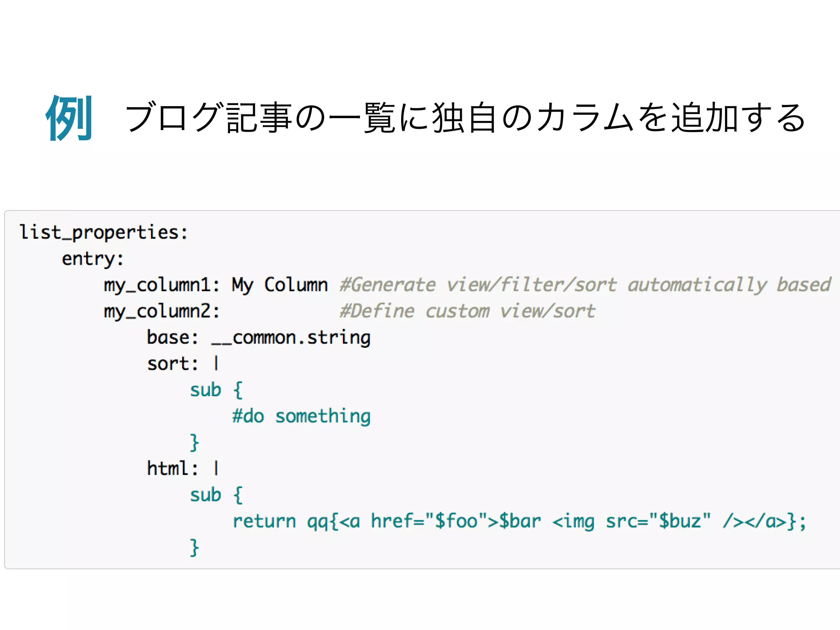840x630 pixels.
Task: Click the first 'sub {' under sort
Action: tap(216, 390)
